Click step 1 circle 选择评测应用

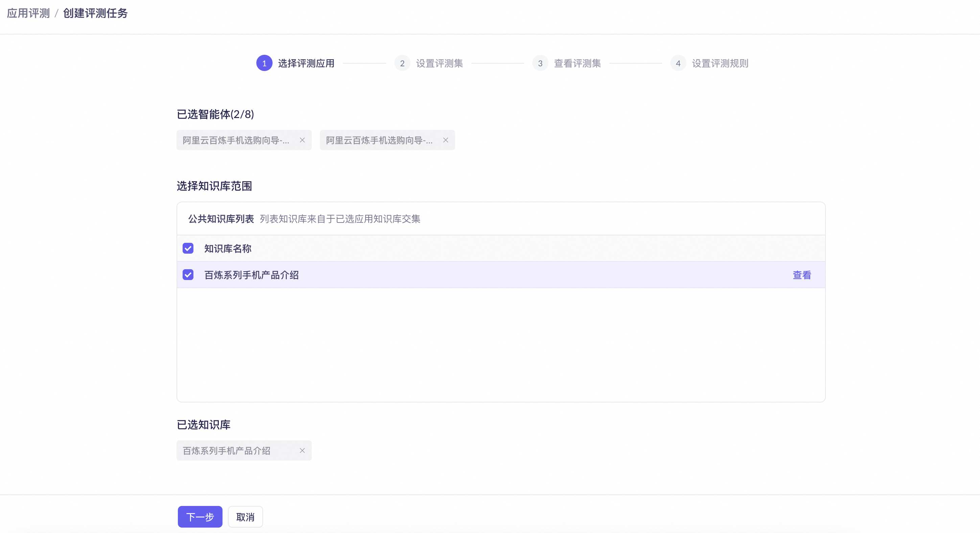[264, 63]
